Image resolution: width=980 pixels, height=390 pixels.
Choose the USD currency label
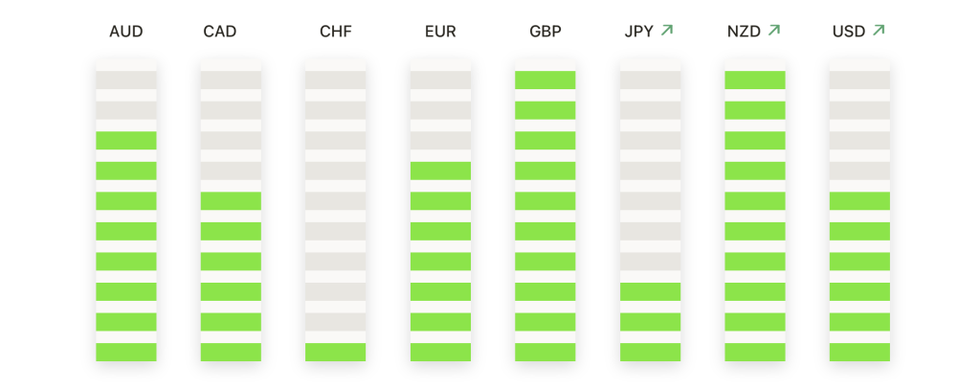[849, 32]
